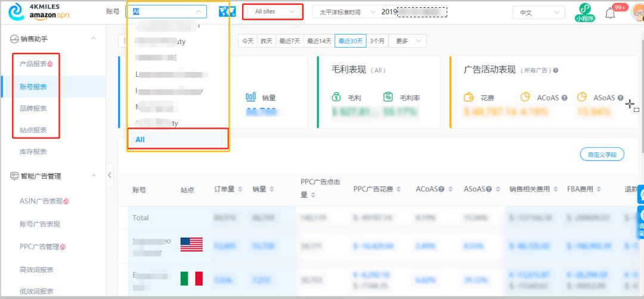Click the 销量 bar chart icon
Image resolution: width=644 pixels, height=299 pixels.
(250, 98)
